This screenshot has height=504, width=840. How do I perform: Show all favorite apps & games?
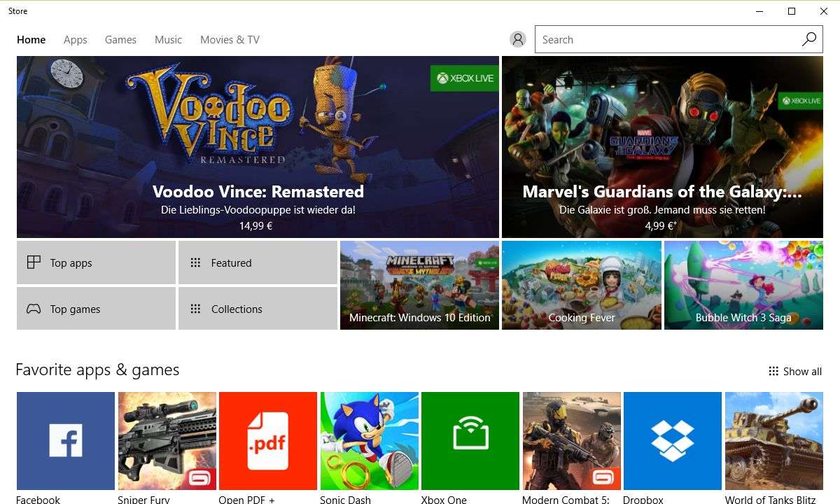pyautogui.click(x=795, y=372)
